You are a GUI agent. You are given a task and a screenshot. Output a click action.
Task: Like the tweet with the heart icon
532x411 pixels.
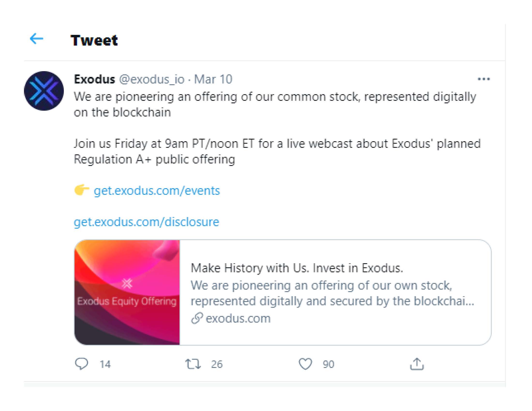305,364
